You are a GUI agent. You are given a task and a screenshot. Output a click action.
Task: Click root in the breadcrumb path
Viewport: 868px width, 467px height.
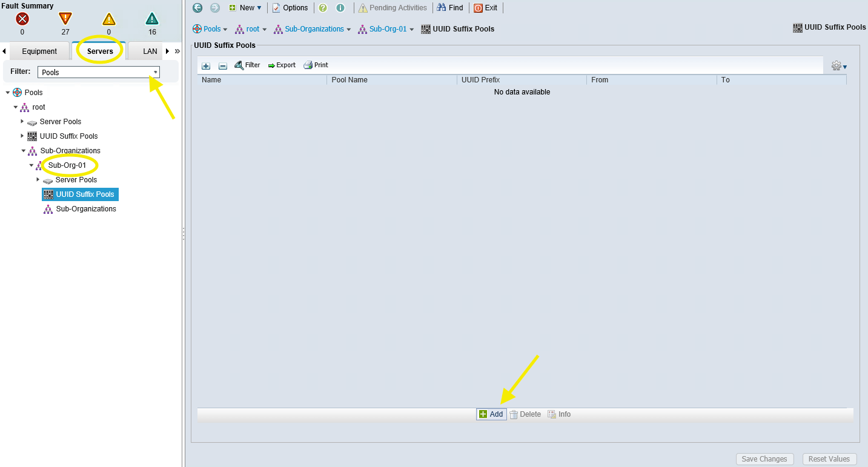coord(253,28)
